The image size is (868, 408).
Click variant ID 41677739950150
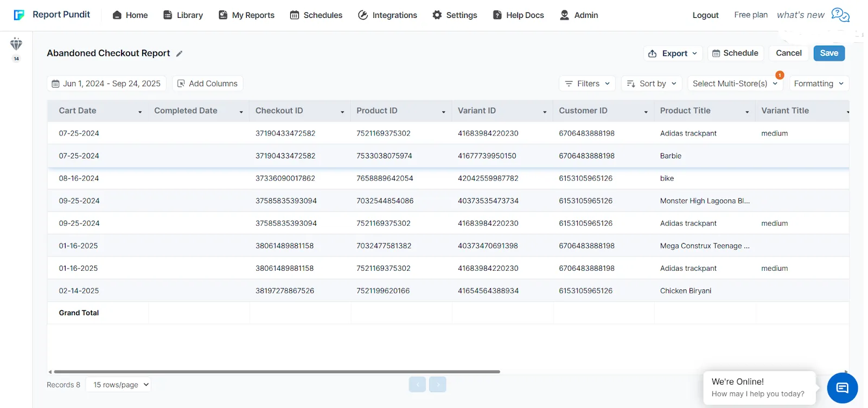(487, 156)
